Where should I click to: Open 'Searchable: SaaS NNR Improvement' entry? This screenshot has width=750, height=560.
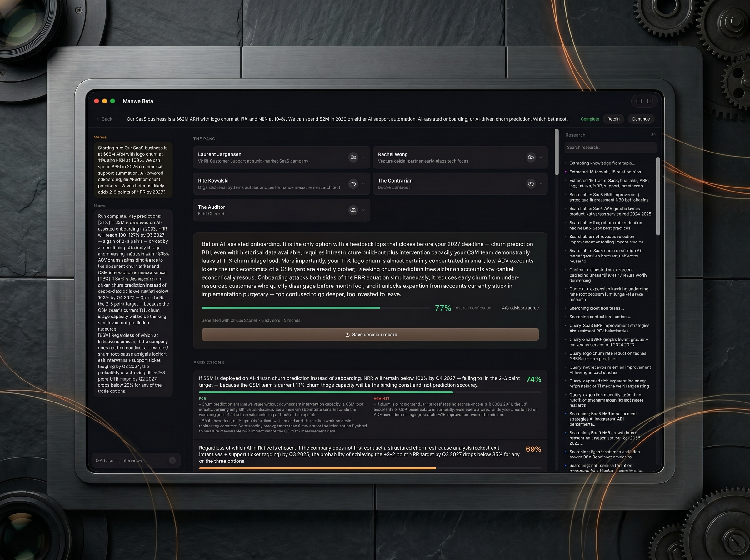[609, 197]
